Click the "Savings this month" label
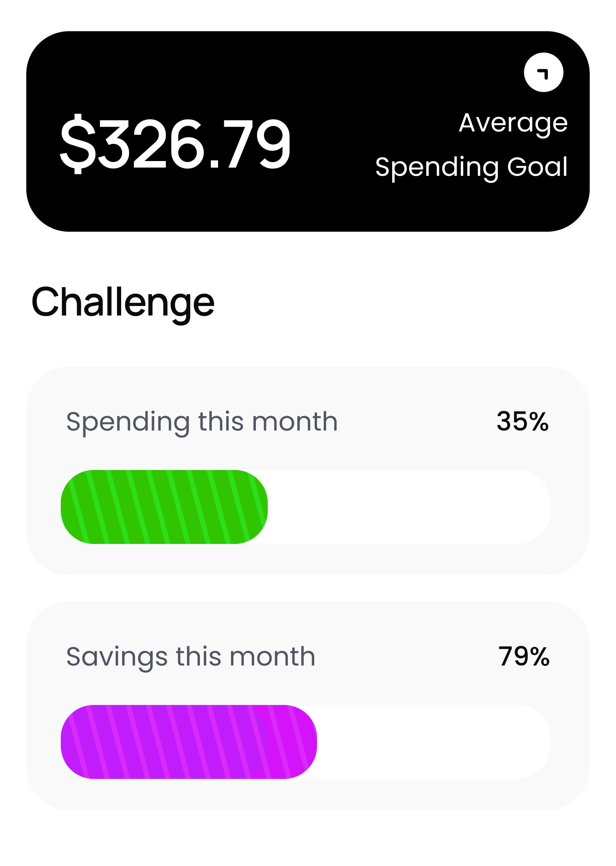 (x=191, y=656)
